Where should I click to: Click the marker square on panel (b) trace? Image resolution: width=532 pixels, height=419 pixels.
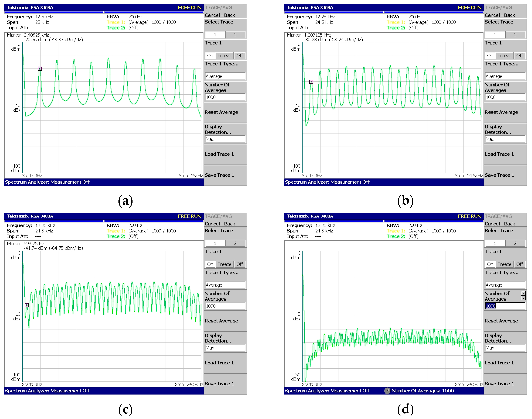point(311,82)
